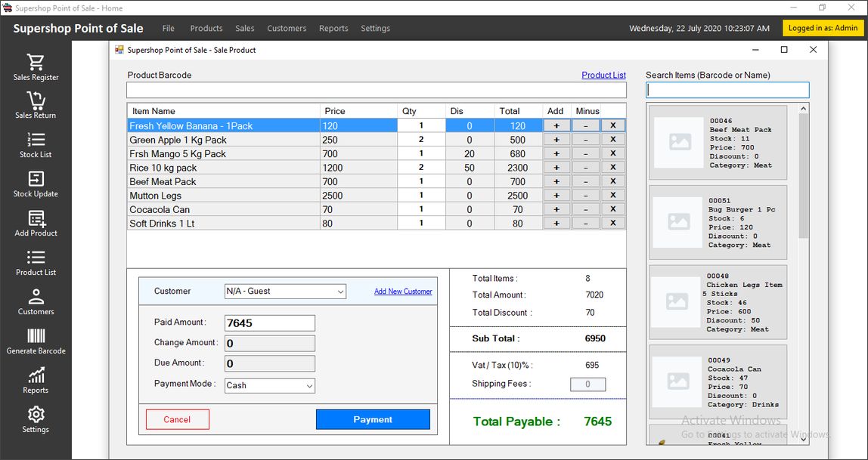Open Generate Barcode from the sidebar
This screenshot has height=460, width=868.
(x=36, y=337)
